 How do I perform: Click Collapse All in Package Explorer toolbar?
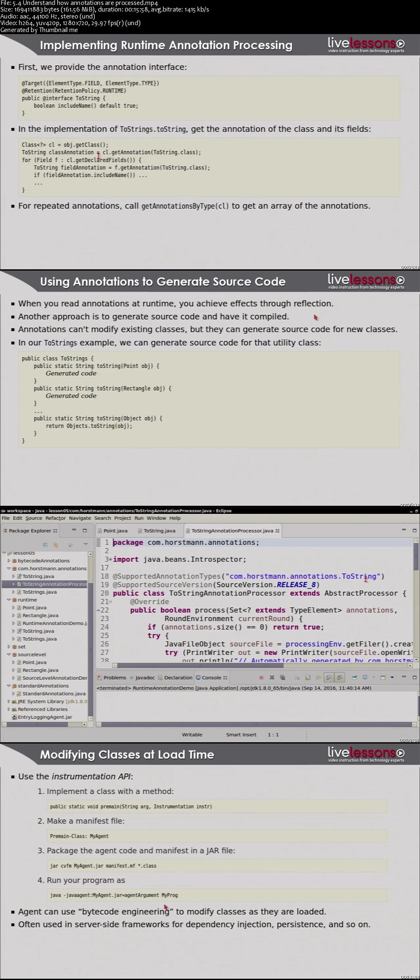pyautogui.click(x=46, y=545)
